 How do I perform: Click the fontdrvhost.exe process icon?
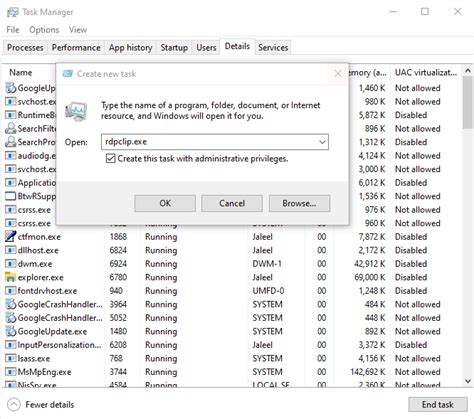11,291
